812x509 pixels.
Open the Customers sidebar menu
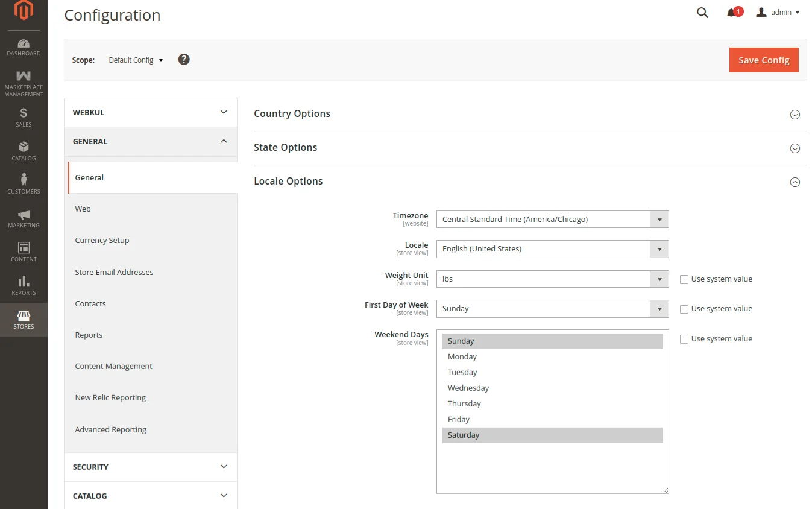24,183
